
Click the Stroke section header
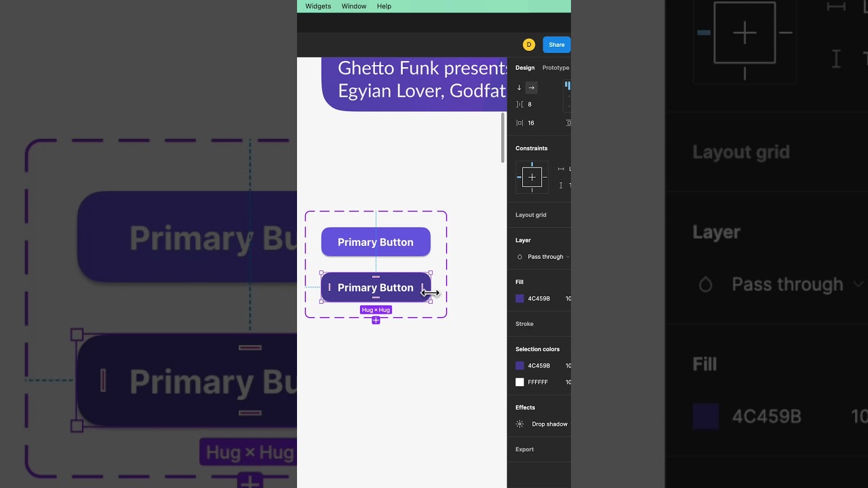click(x=524, y=324)
